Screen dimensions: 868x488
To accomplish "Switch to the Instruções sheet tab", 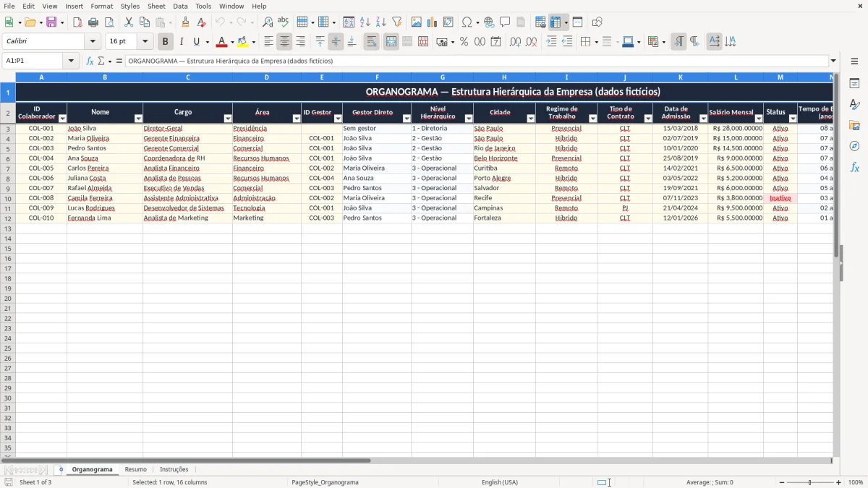I will click(174, 470).
